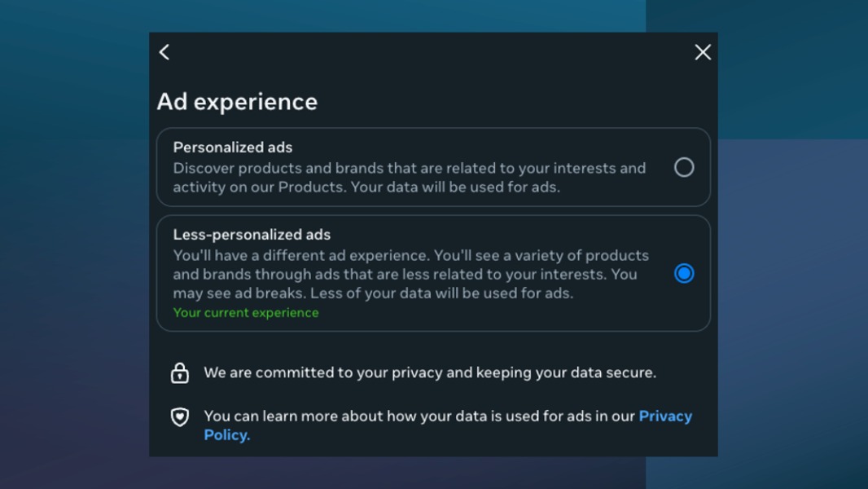
Task: Click the "Policy." word on second line
Action: pyautogui.click(x=226, y=435)
